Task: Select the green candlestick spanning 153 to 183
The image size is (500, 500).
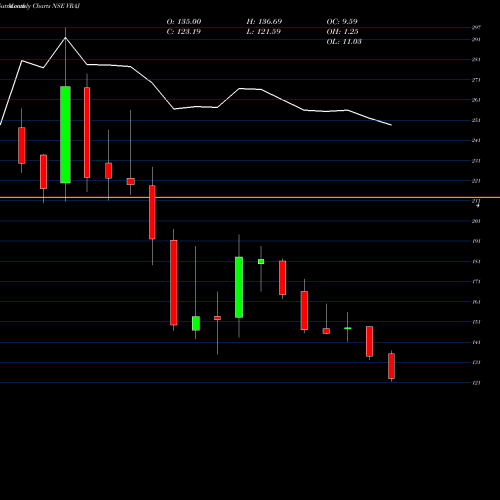Action: point(239,287)
